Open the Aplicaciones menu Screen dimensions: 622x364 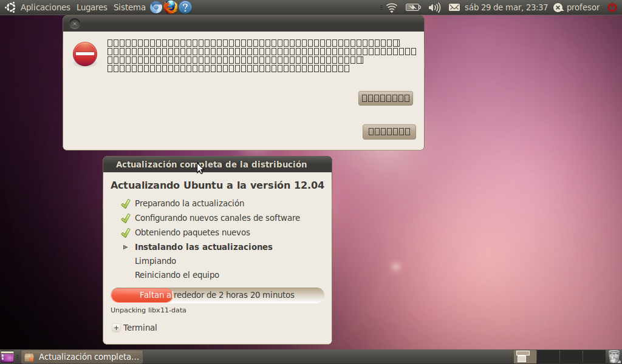[45, 7]
